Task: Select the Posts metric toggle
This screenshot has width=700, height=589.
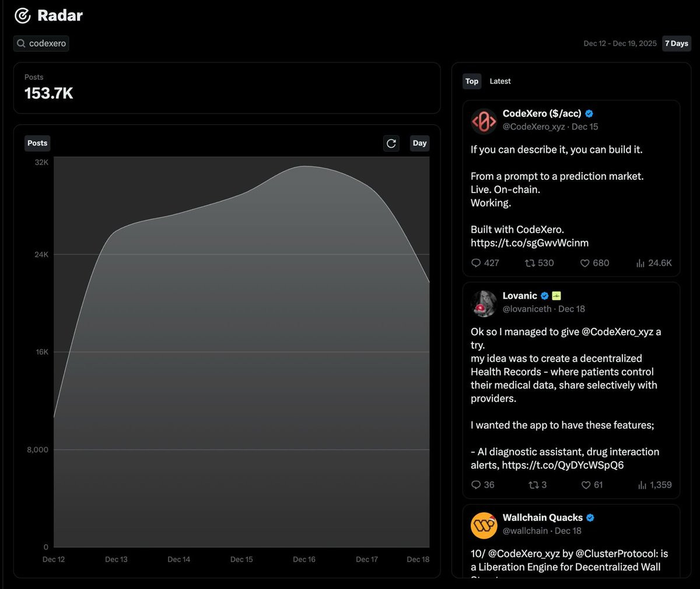Action: point(37,143)
